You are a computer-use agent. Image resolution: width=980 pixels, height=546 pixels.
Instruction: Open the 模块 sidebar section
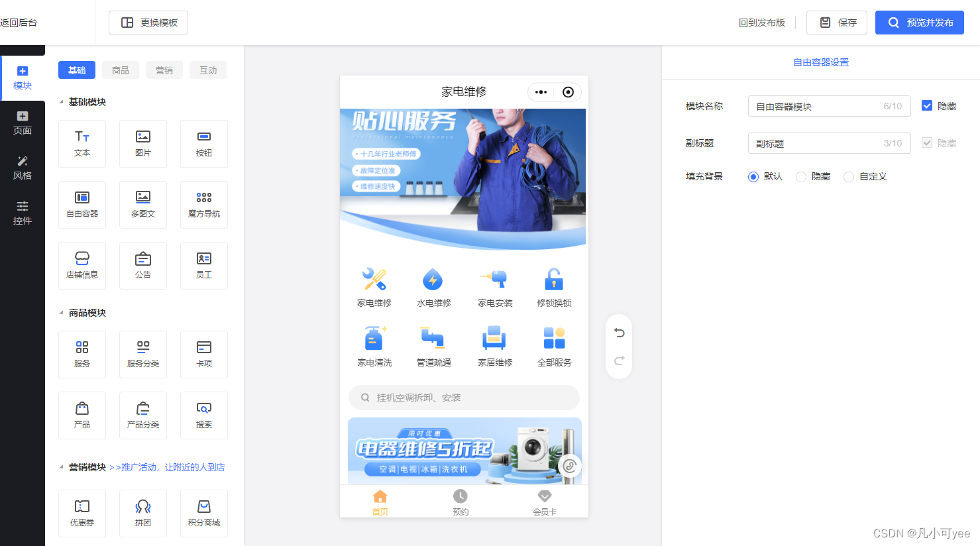coord(23,78)
